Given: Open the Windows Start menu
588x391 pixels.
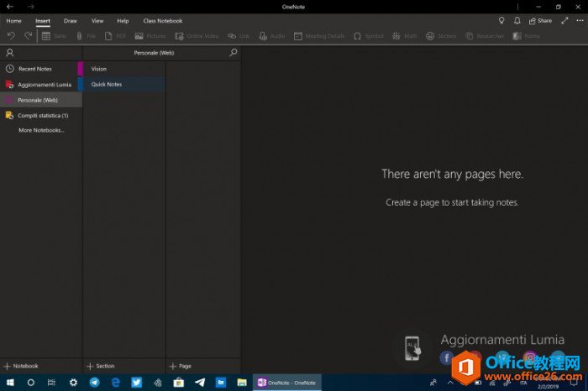Looking at the screenshot, I should 10,383.
